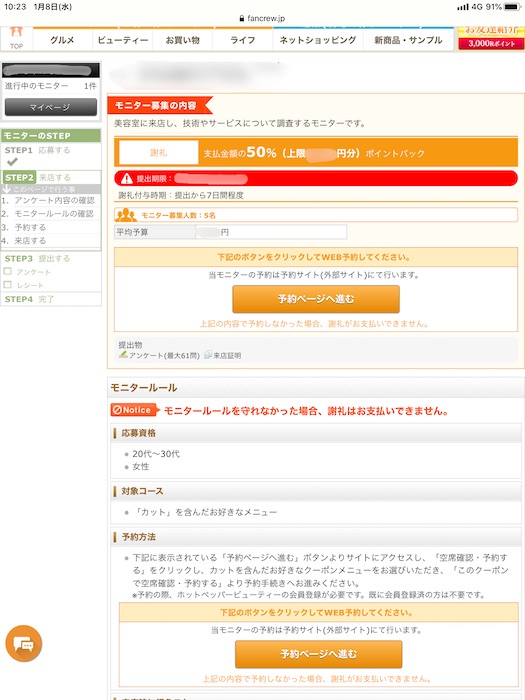Click the モニター募集の内容 header ribbon
Screen dimensions: 525x700
click(159, 105)
